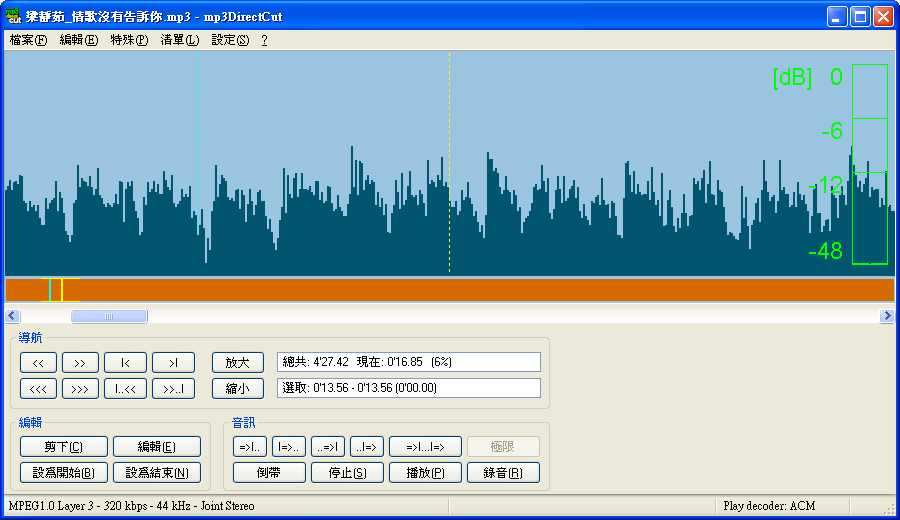
Task: Stop playback with 停止(S)
Action: tap(347, 472)
